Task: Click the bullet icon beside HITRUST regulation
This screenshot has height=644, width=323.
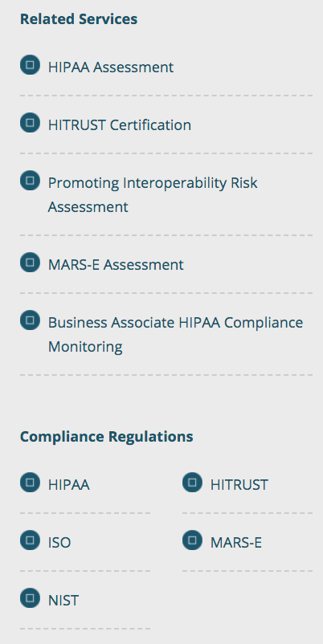Action: coord(192,483)
